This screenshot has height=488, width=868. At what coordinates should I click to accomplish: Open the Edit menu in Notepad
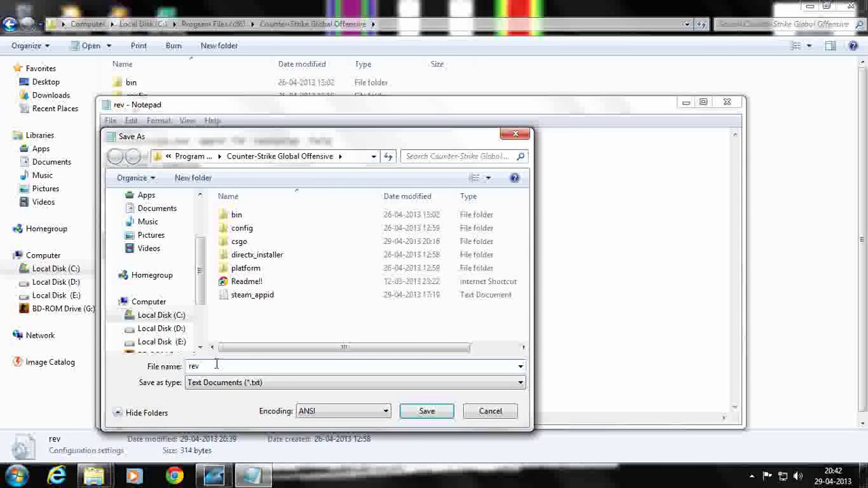(131, 120)
